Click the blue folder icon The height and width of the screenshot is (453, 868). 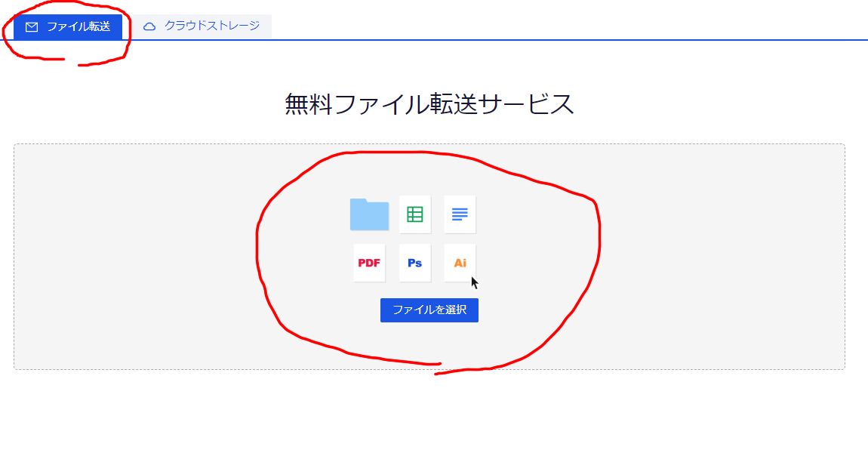[x=369, y=214]
